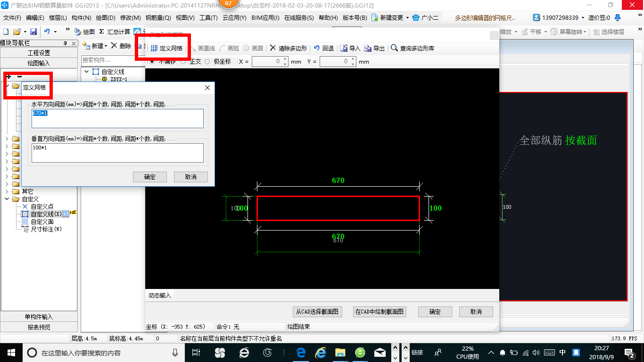Click the 报表预览 navigation button
The height and width of the screenshot is (362, 644).
click(x=39, y=327)
